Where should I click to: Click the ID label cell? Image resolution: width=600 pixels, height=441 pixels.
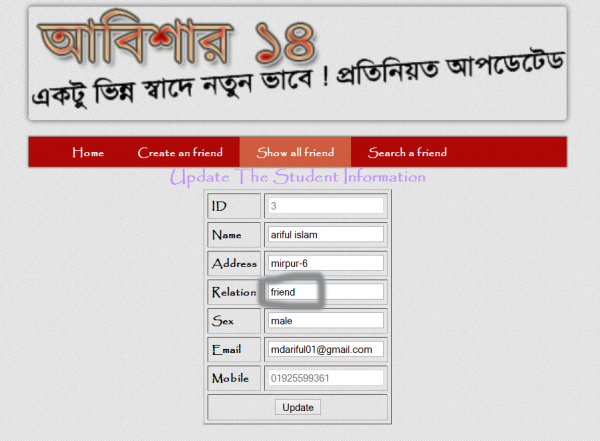click(234, 206)
